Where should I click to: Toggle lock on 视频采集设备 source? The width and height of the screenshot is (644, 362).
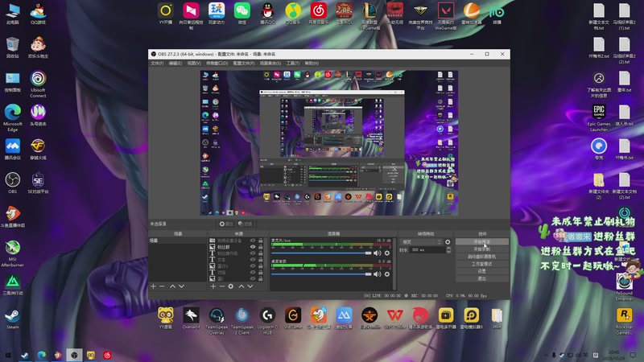(x=260, y=241)
